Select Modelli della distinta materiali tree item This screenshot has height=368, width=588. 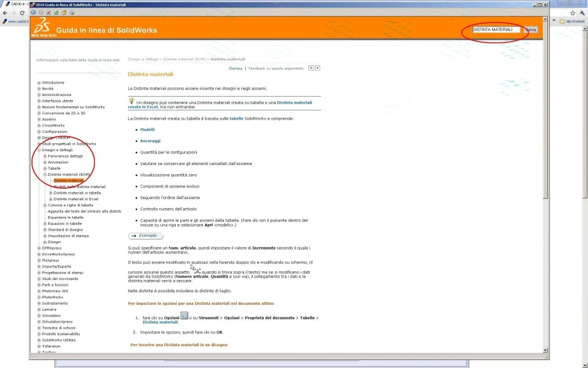tap(79, 187)
